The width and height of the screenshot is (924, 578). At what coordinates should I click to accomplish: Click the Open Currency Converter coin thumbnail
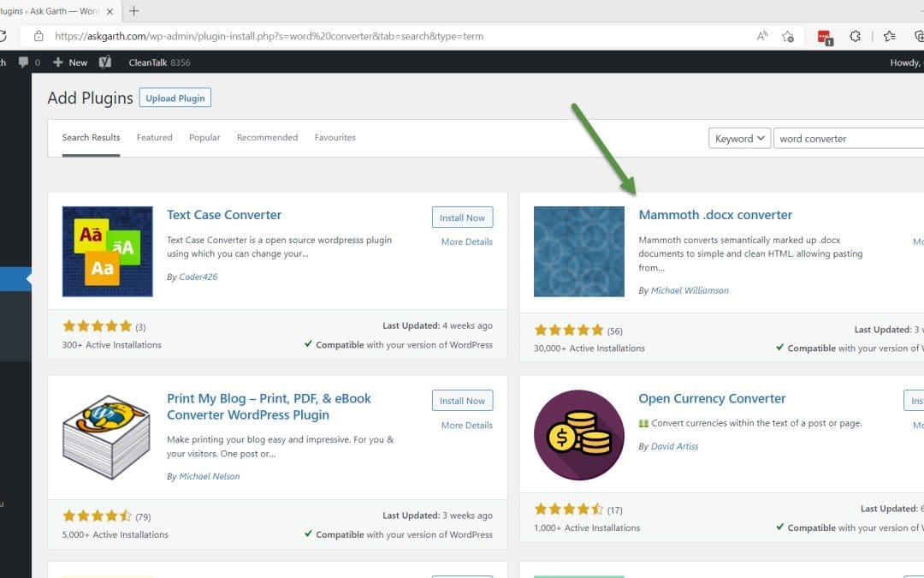[x=578, y=435]
